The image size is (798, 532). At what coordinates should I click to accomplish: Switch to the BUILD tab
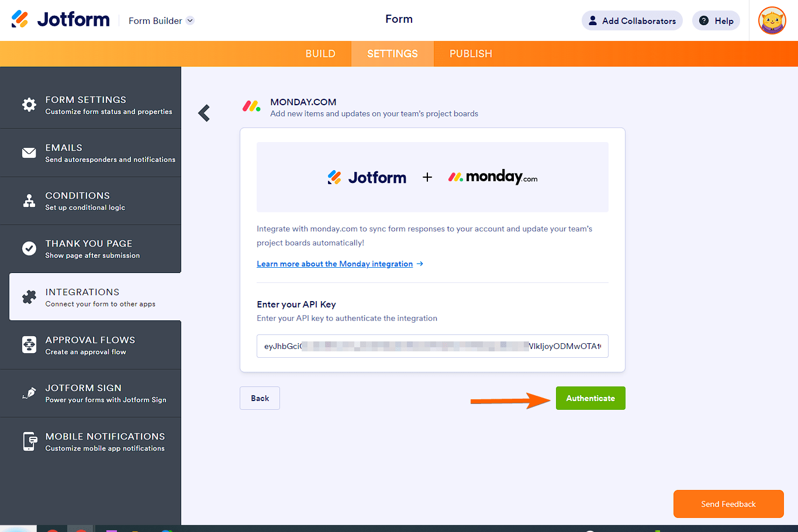pyautogui.click(x=320, y=53)
